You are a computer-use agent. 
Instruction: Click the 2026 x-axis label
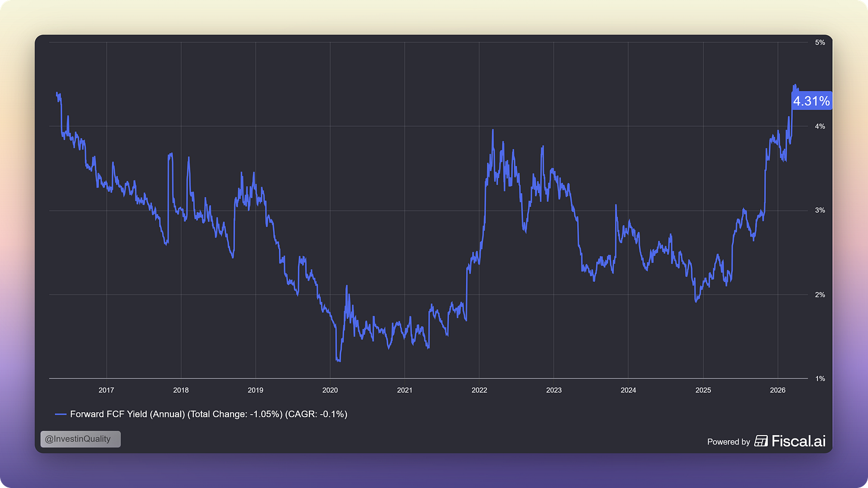point(778,390)
